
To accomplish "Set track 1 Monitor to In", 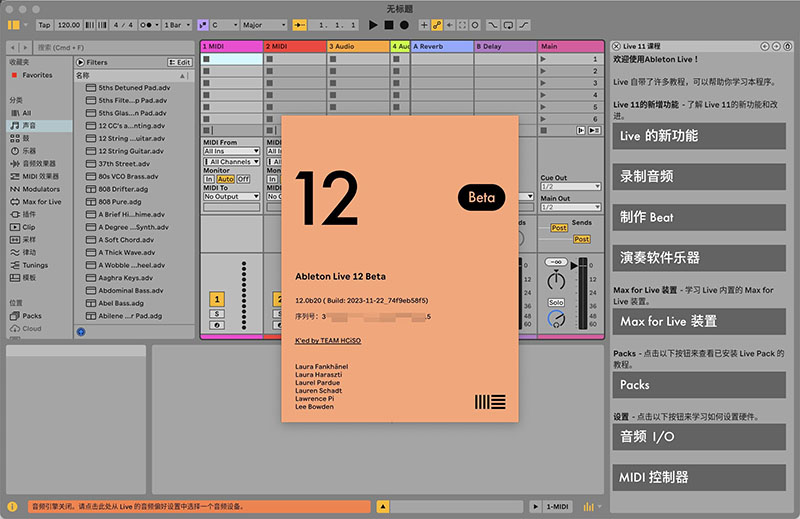I will click(209, 179).
